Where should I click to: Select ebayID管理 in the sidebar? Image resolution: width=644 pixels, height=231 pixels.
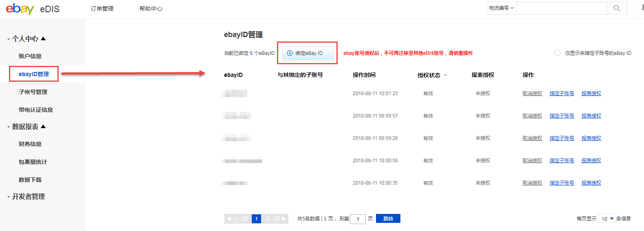coord(34,74)
